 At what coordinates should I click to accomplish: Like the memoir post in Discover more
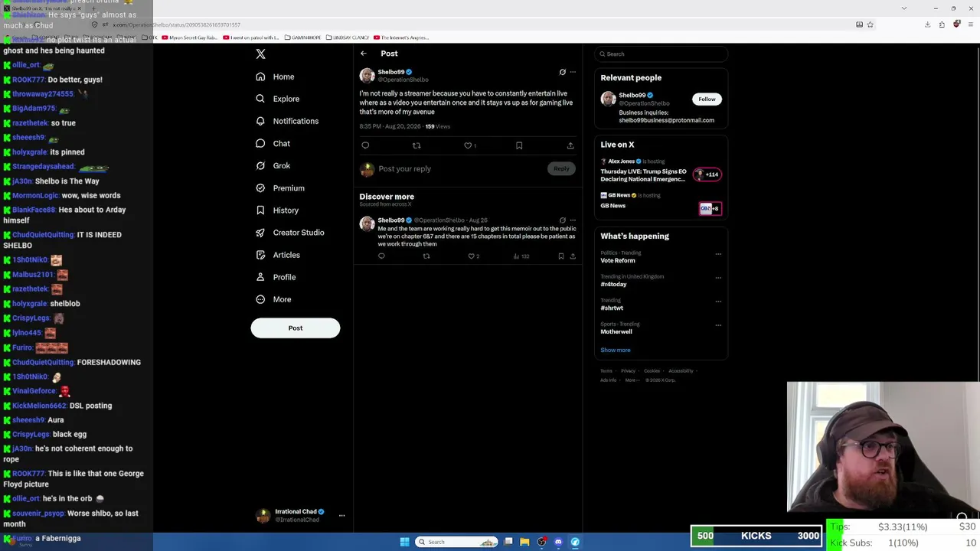pos(471,256)
